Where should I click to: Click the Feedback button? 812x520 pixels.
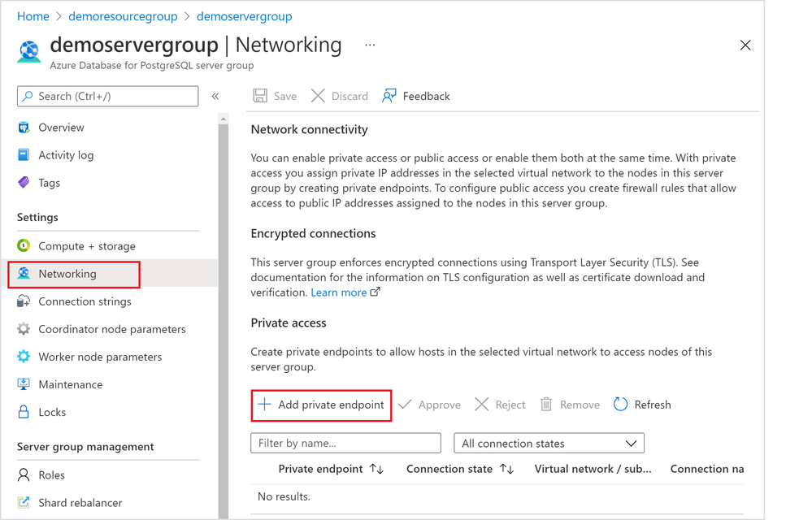(x=415, y=96)
